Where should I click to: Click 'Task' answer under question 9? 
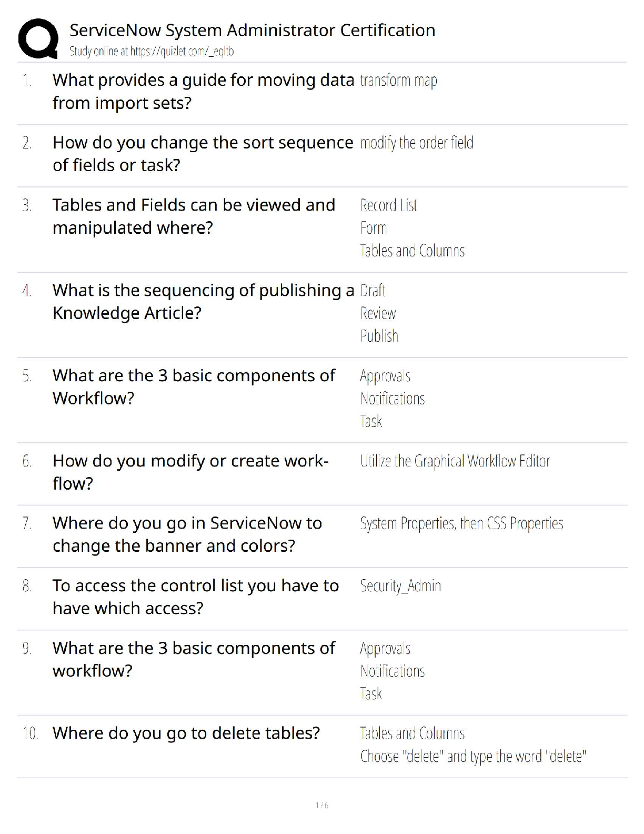pyautogui.click(x=371, y=694)
